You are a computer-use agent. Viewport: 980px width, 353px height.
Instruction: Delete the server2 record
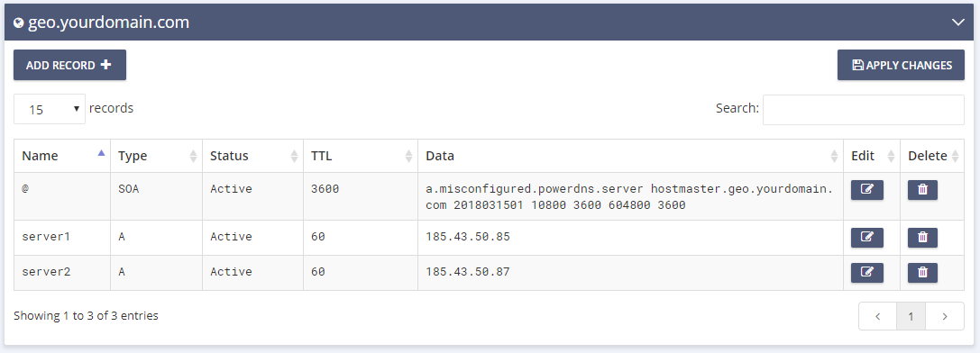coord(922,272)
